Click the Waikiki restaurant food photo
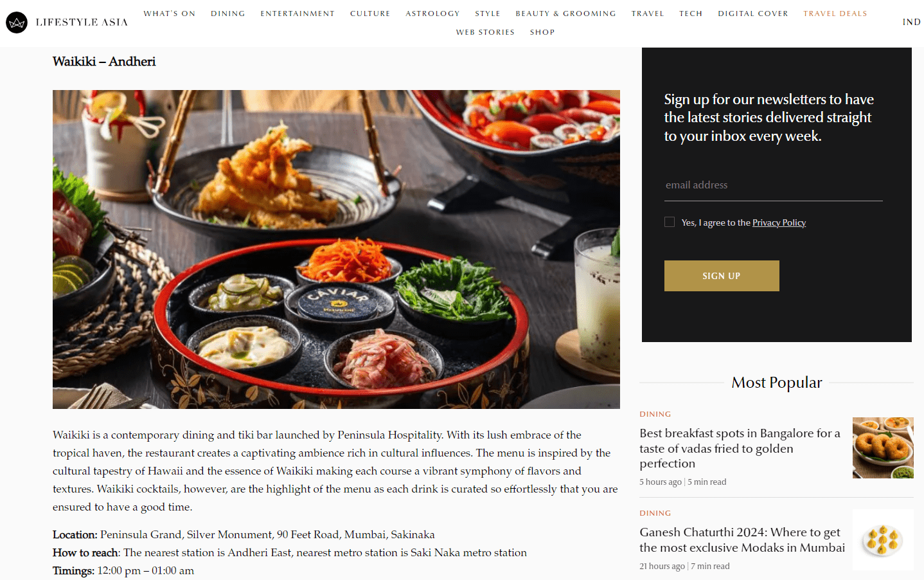The height and width of the screenshot is (580, 924). coord(336,249)
